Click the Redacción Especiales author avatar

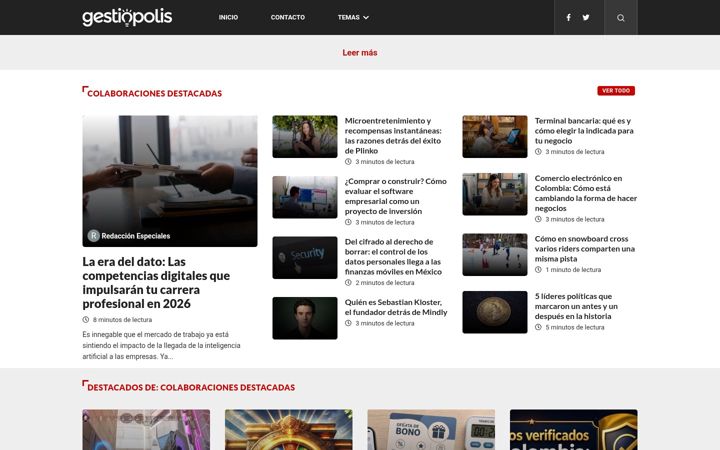(93, 236)
